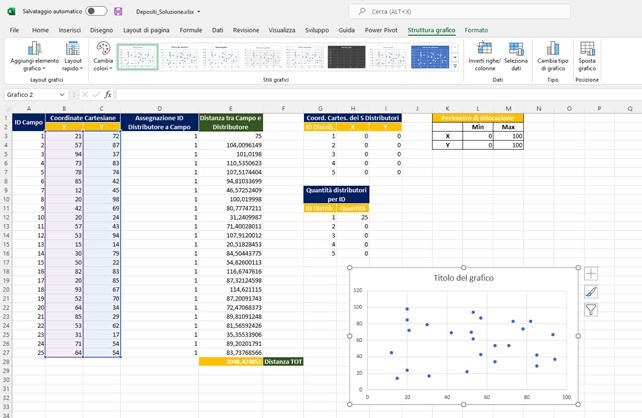Click the total distance cell 2048,424855

[x=231, y=362]
